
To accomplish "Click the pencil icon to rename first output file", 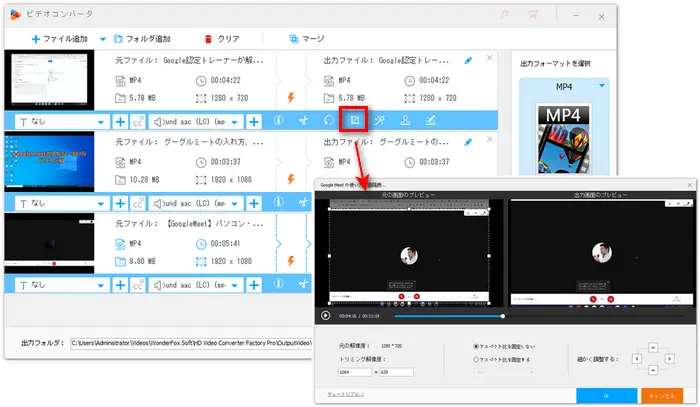I will 469,60.
